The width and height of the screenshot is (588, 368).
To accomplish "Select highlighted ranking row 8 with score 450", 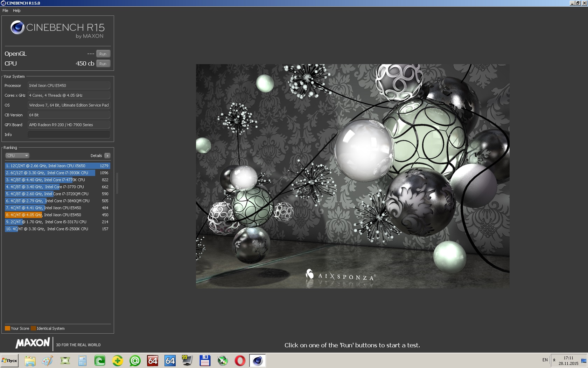I will coord(57,215).
